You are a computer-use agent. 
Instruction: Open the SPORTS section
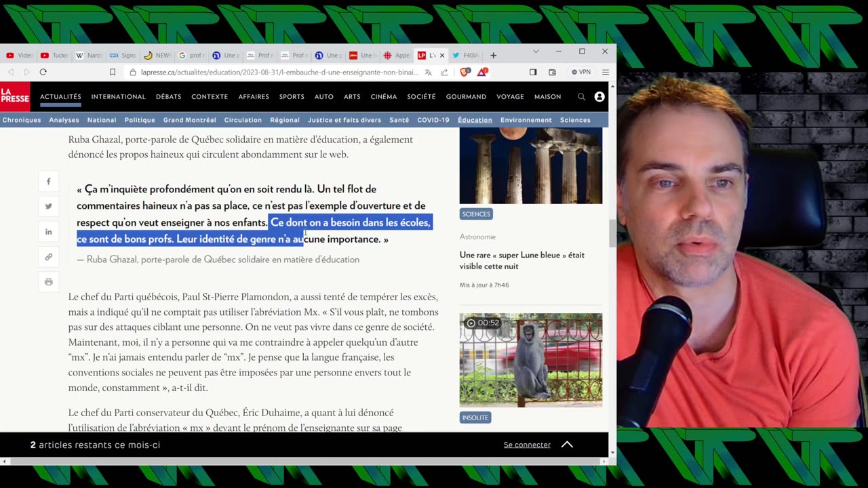[x=292, y=97]
